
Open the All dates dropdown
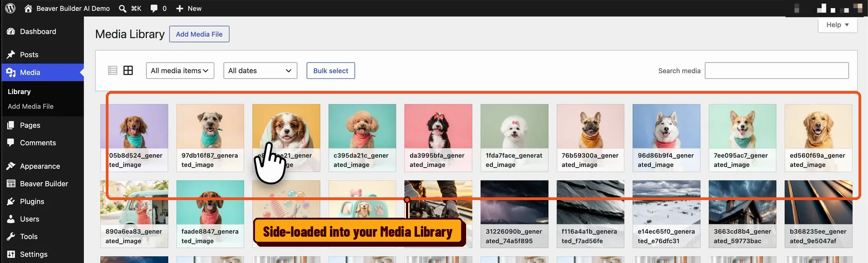(x=260, y=71)
